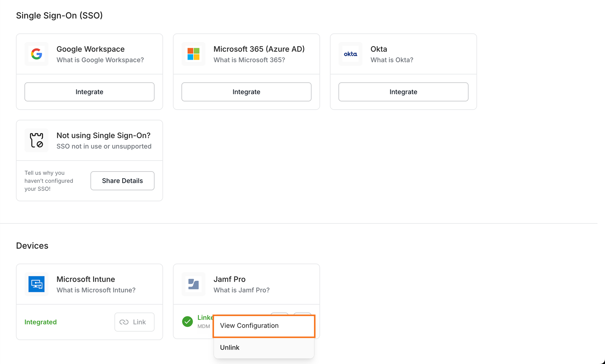
Task: Click the Integrated status on Microsoft Intune
Action: point(40,322)
